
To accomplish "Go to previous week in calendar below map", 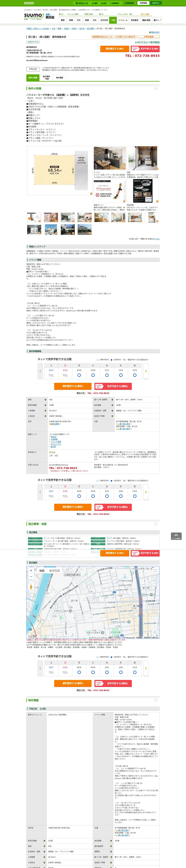I will (40, 669).
